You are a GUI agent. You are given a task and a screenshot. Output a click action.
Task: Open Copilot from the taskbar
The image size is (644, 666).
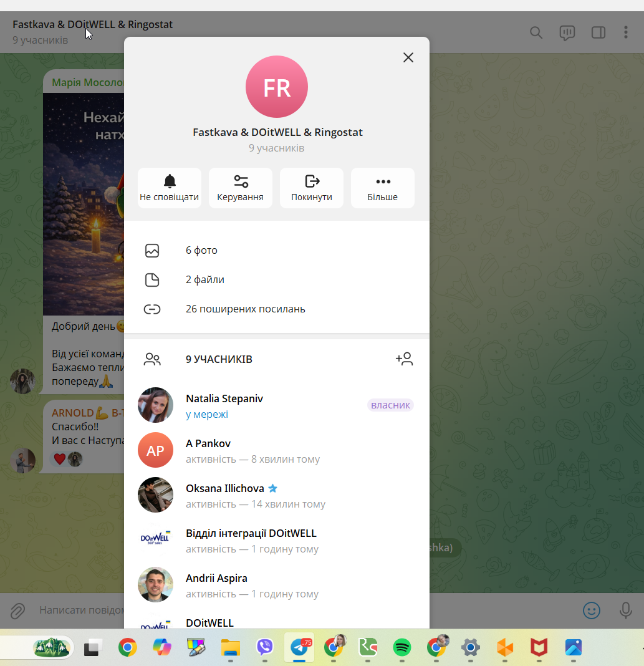pyautogui.click(x=161, y=647)
